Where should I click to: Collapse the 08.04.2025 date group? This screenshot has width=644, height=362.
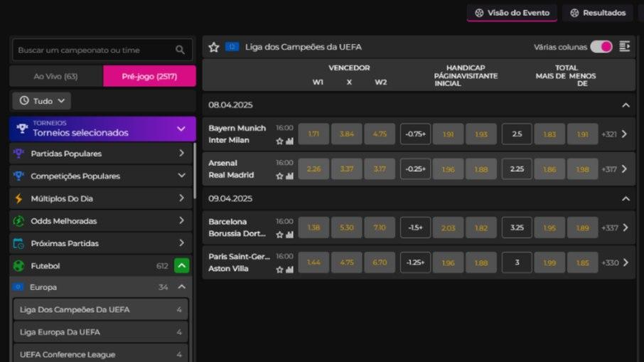click(x=626, y=105)
